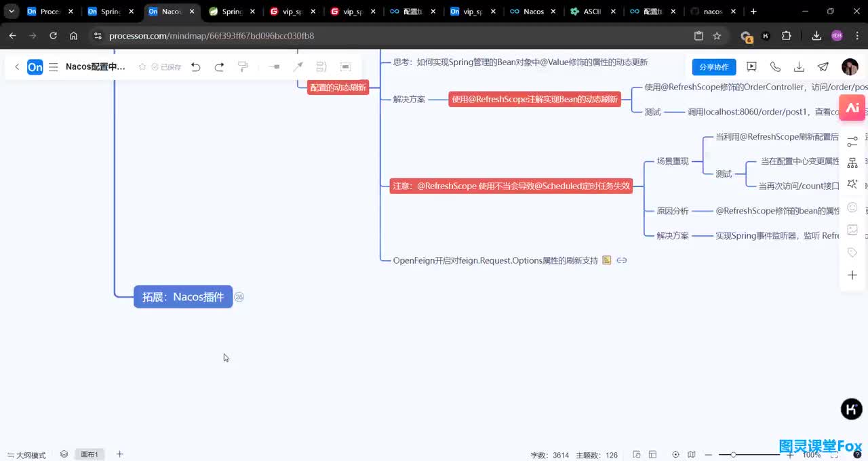Viewport: 868px width, 461px height.
Task: Open the browser three-dot menu
Action: 856,36
